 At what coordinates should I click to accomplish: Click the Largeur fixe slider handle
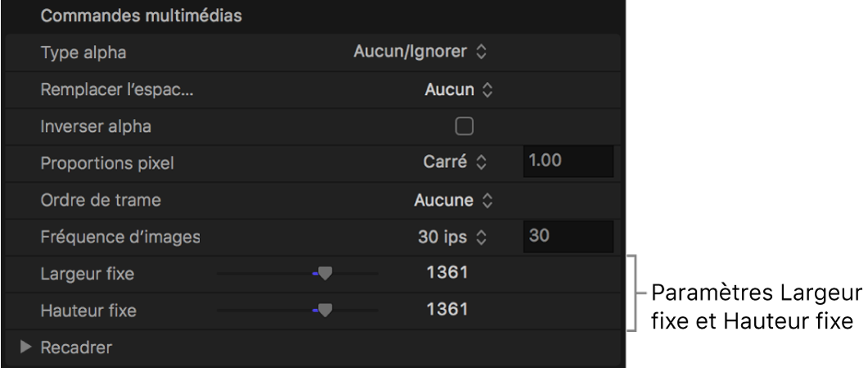(x=324, y=274)
